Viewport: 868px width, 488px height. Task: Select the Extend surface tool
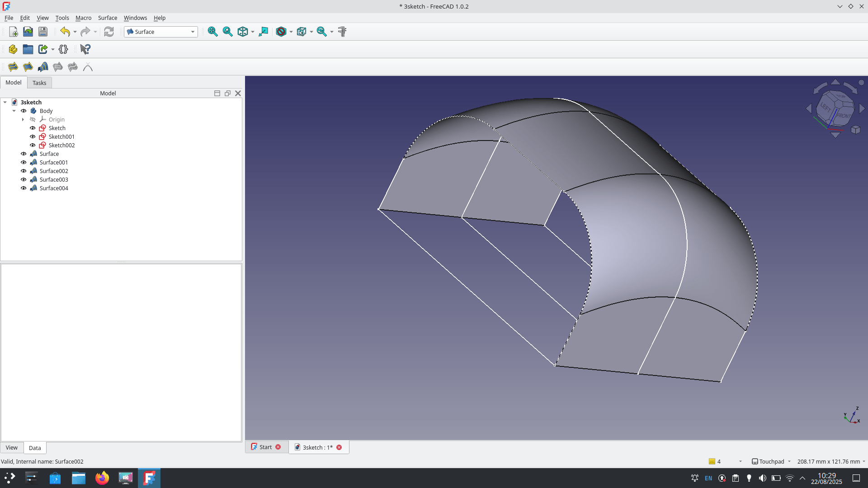57,67
